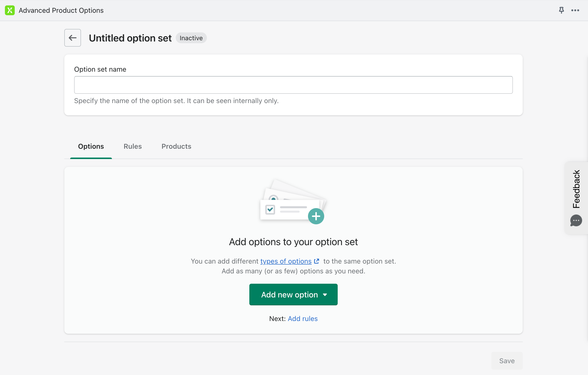Click the Inactive status badge icon

click(x=192, y=38)
